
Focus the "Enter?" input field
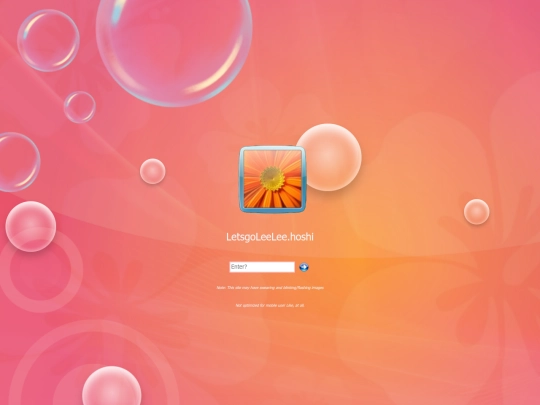262,267
